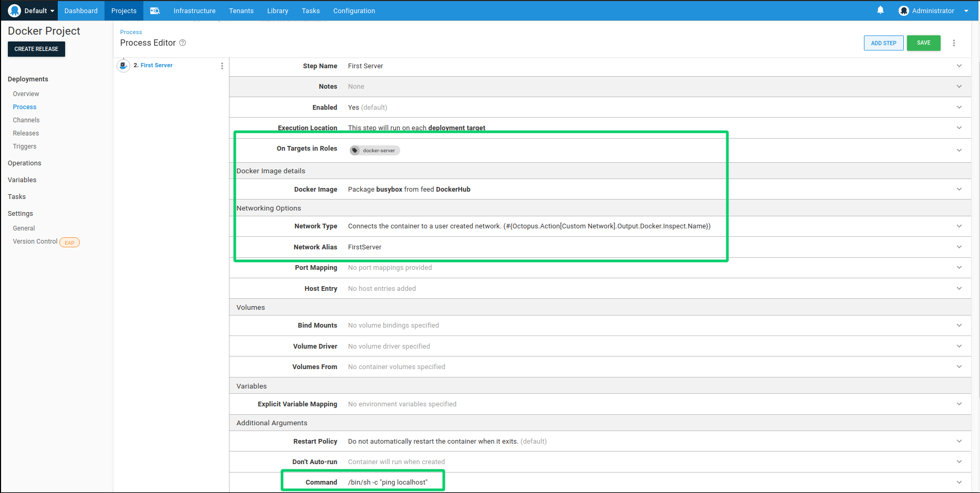
Task: Open the Configuration menu
Action: (354, 11)
